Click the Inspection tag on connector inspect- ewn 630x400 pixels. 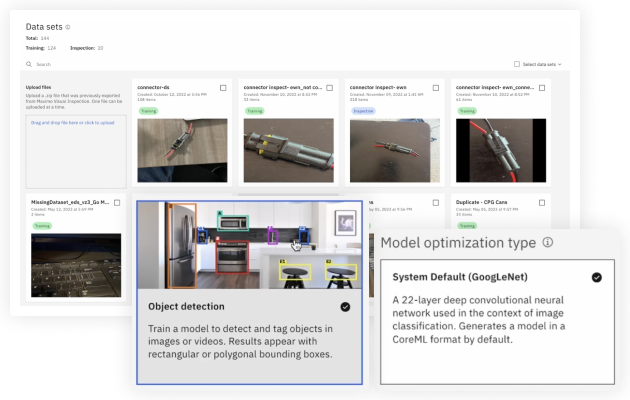click(x=363, y=111)
